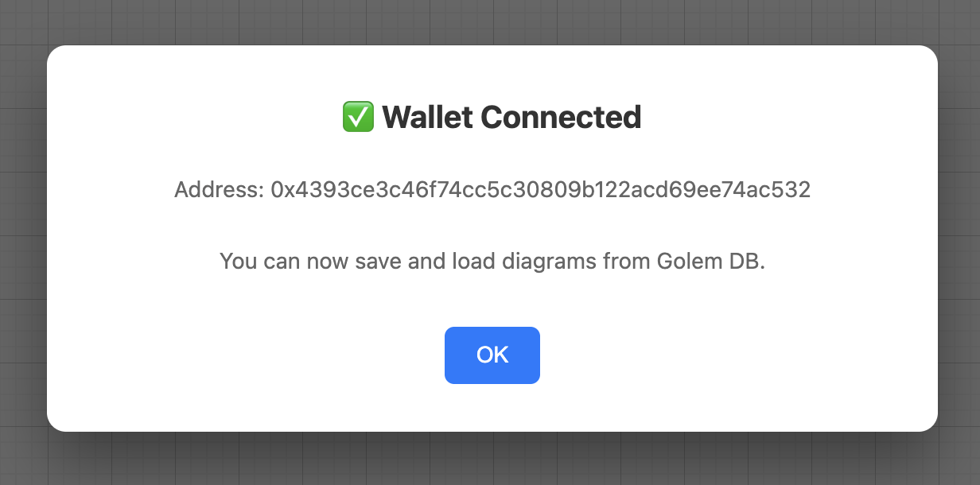Screen dimensions: 980x485
Task: Click the word "You" starting the message
Action: (237, 261)
